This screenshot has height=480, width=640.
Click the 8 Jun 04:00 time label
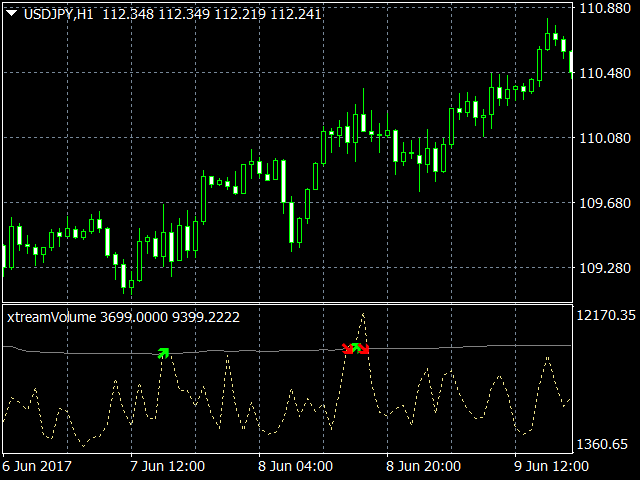pyautogui.click(x=296, y=466)
